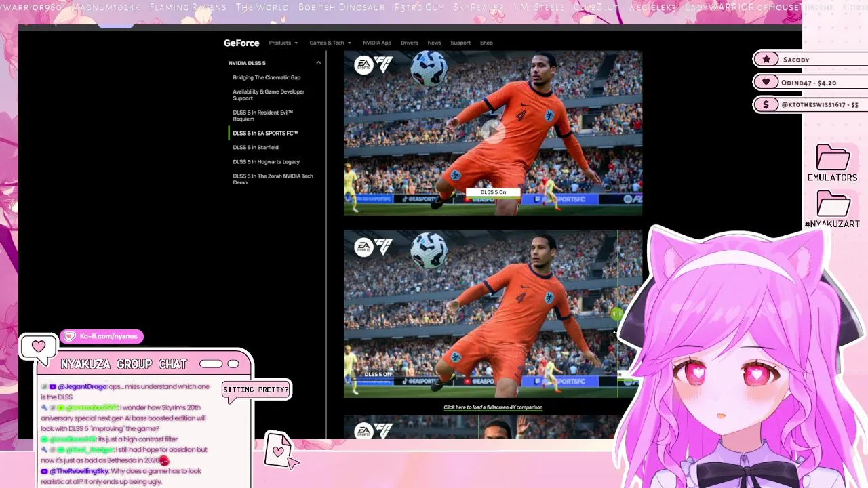Image resolution: width=868 pixels, height=488 pixels.
Task: Open the EMULATORS folder icon
Action: point(833,163)
